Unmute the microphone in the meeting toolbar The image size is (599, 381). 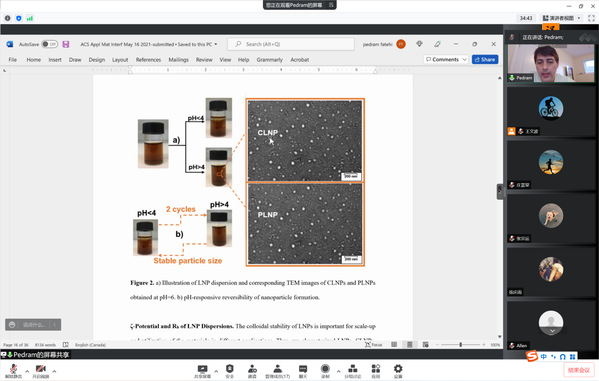coord(13,371)
